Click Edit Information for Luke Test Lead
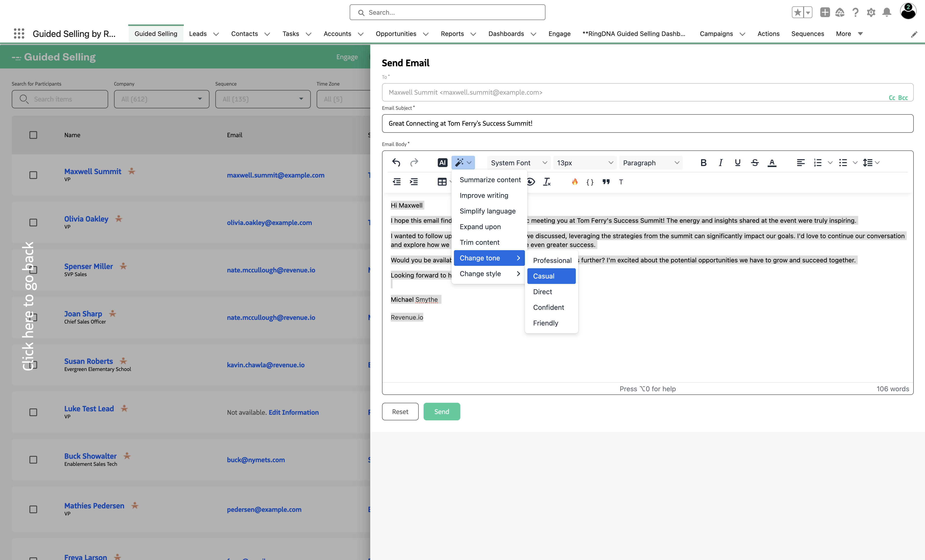Viewport: 925px width, 560px height. click(294, 412)
